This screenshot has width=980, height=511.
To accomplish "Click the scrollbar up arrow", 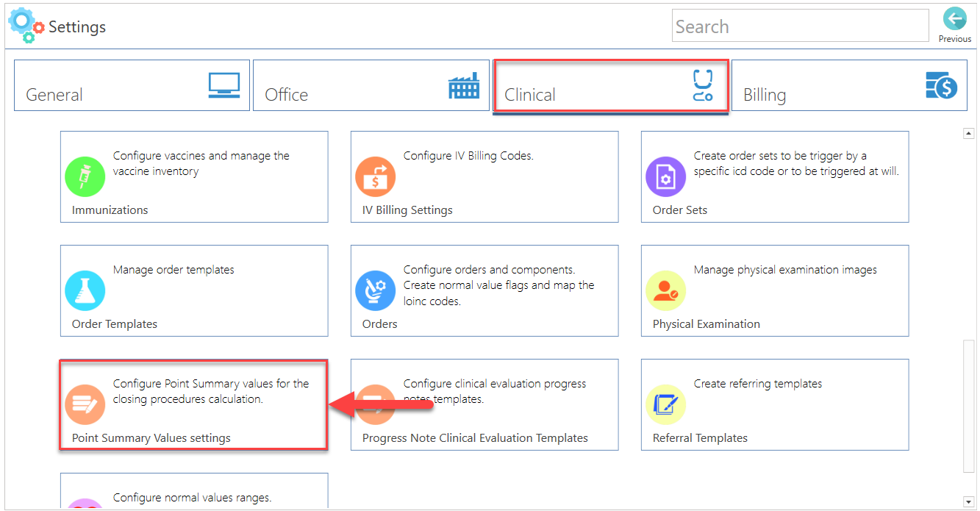I will click(x=969, y=134).
